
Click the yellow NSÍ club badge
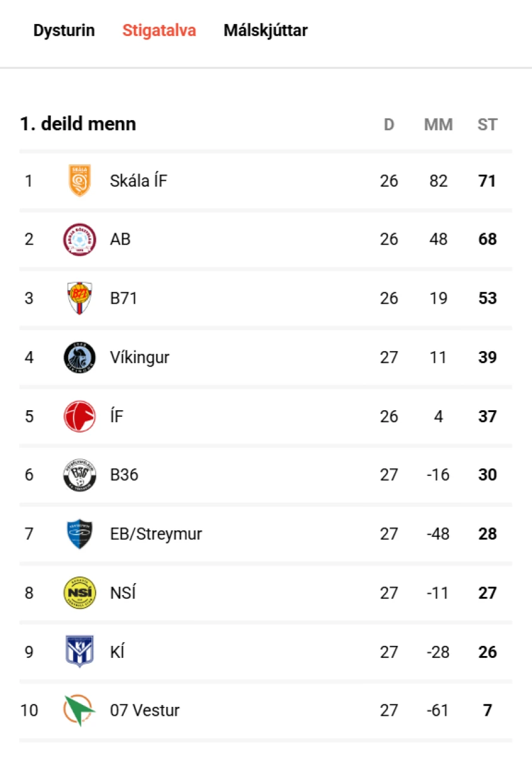click(80, 593)
